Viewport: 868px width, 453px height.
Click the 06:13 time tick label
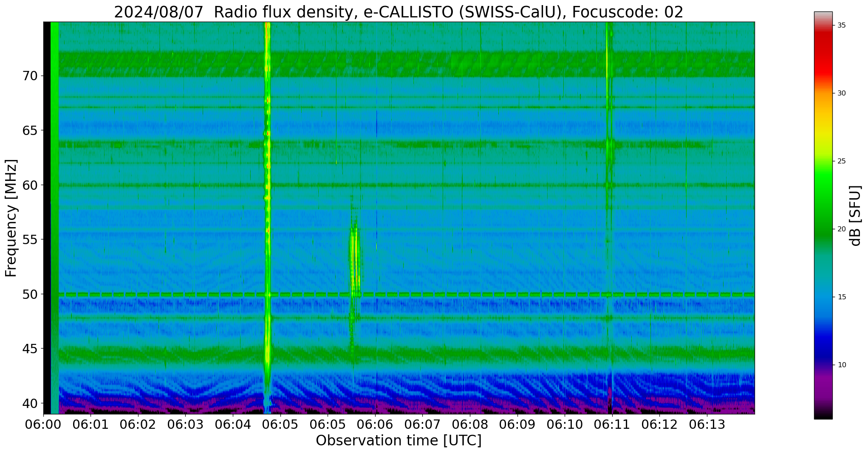click(707, 425)
